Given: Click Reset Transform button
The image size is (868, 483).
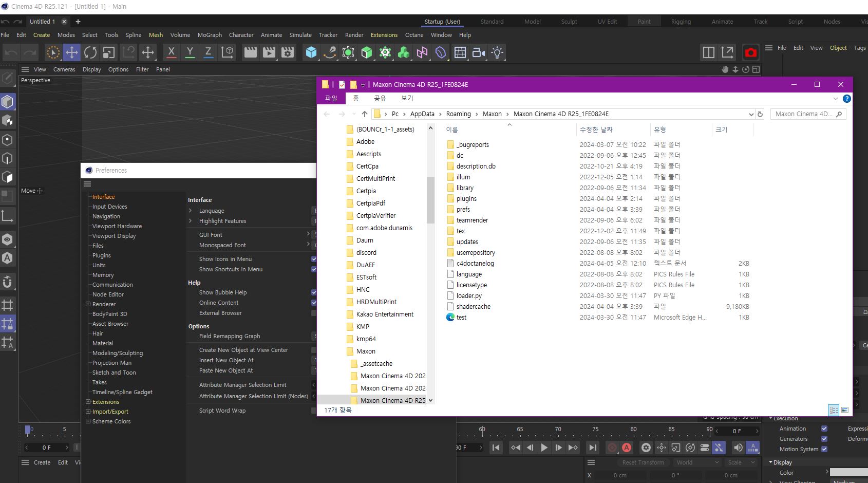Looking at the screenshot, I should [x=643, y=462].
